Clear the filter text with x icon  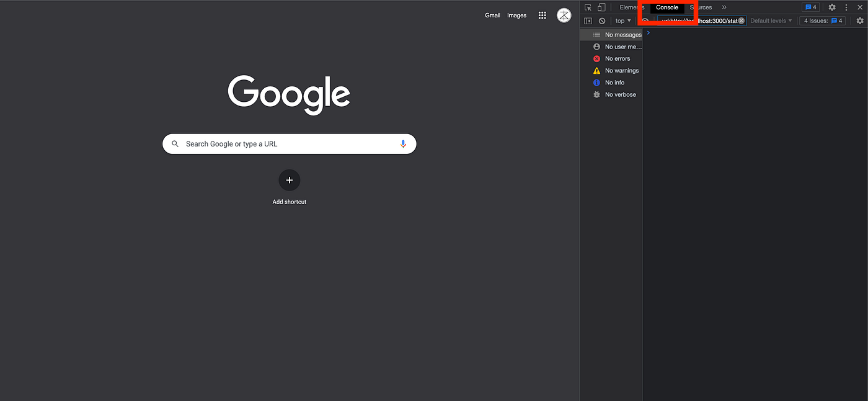click(x=741, y=20)
